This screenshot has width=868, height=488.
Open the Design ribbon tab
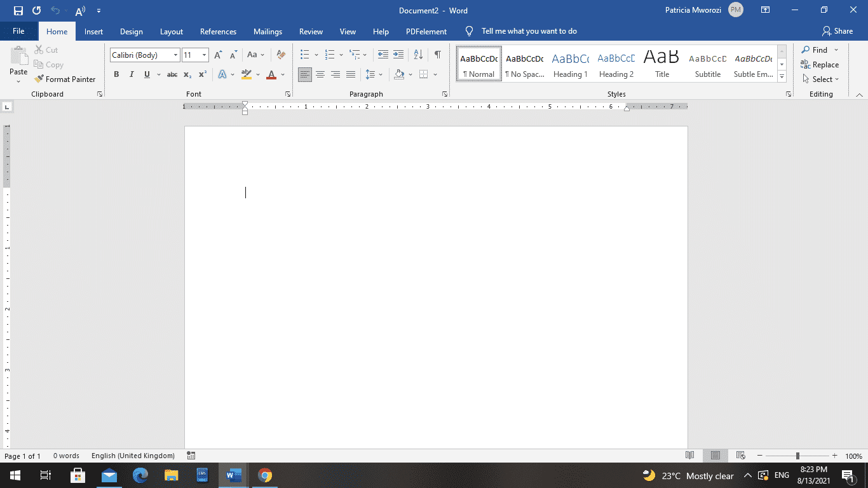(131, 30)
